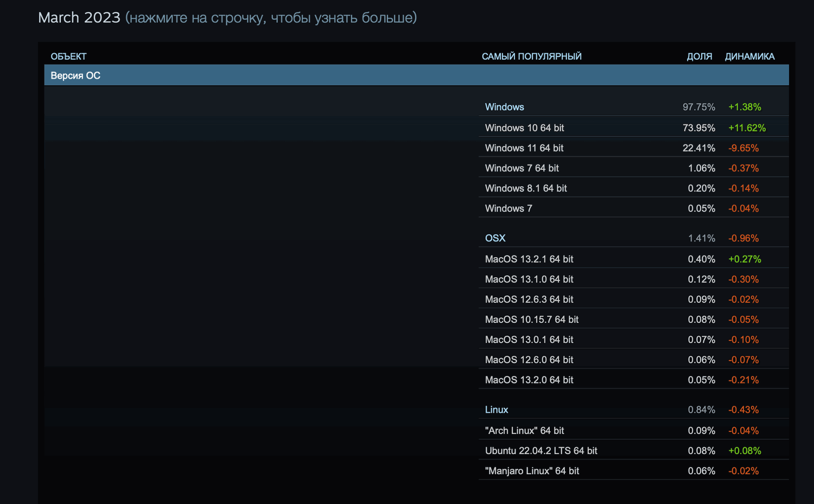
Task: Select the MacOS 13.0.1 change "-0.10%"
Action: (x=743, y=340)
